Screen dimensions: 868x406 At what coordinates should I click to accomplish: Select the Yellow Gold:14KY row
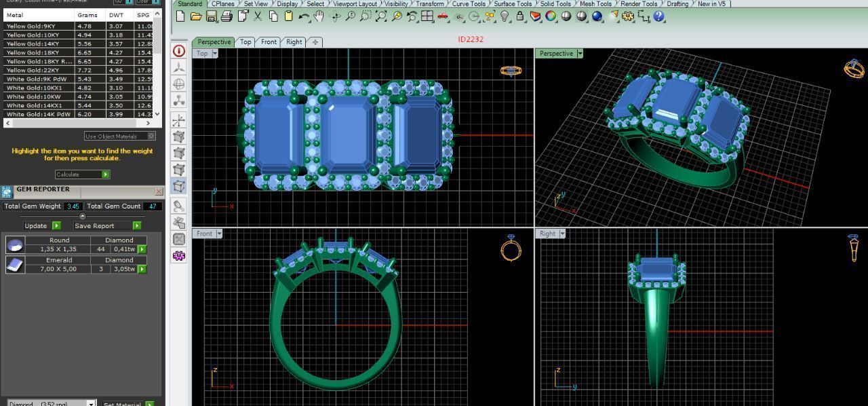[x=79, y=43]
